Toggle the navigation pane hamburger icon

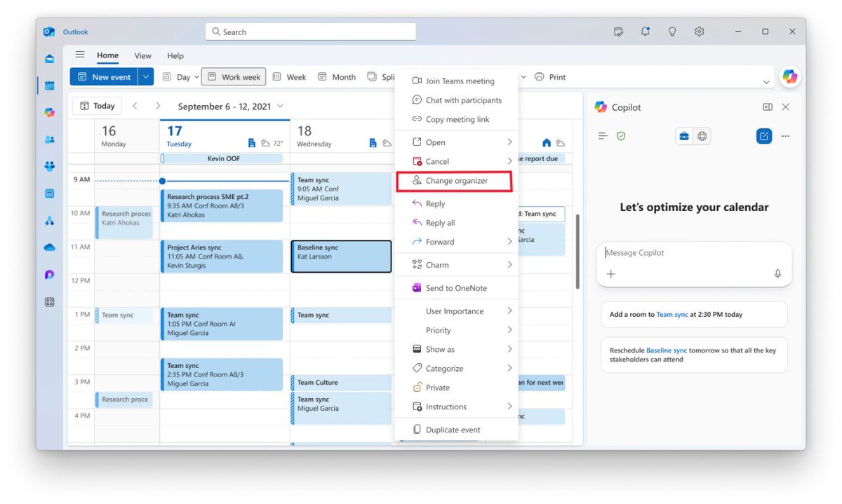click(x=80, y=55)
